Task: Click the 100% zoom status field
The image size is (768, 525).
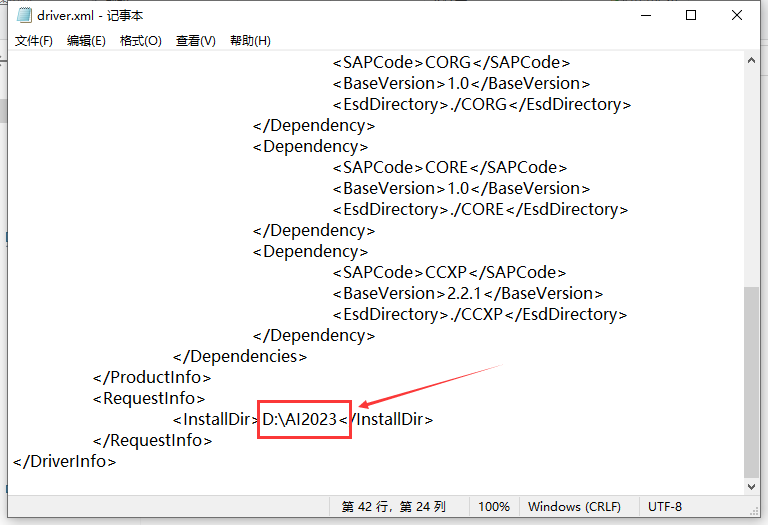Action: click(x=494, y=506)
